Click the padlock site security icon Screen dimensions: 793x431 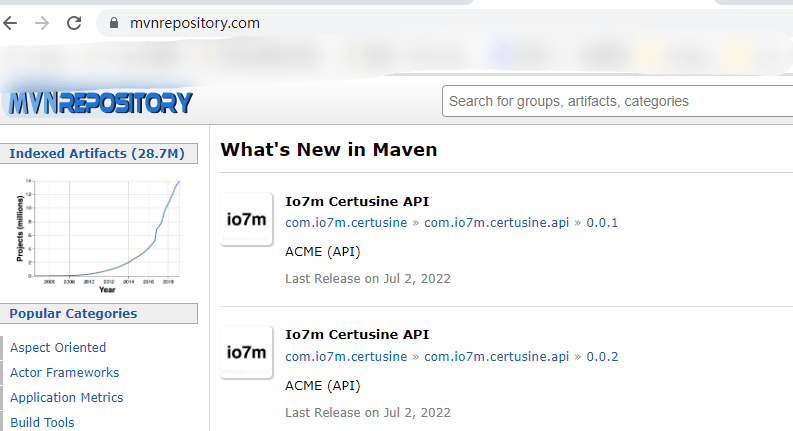(114, 23)
